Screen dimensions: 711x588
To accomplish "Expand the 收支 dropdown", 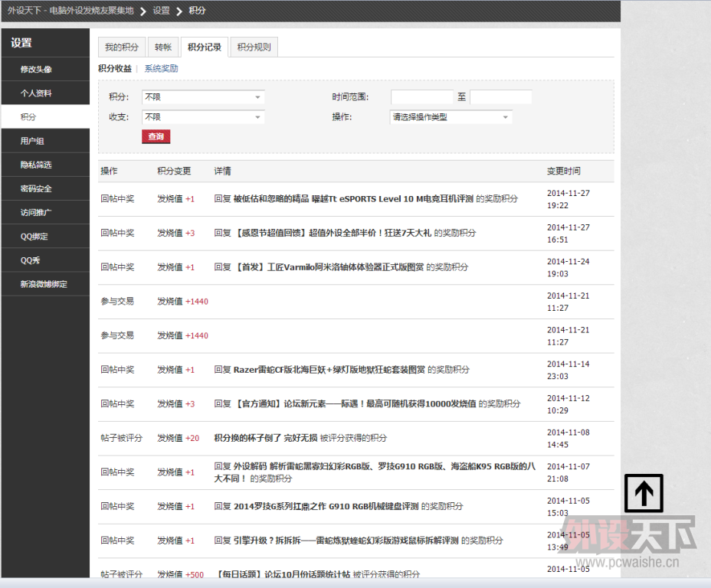I will tap(203, 117).
